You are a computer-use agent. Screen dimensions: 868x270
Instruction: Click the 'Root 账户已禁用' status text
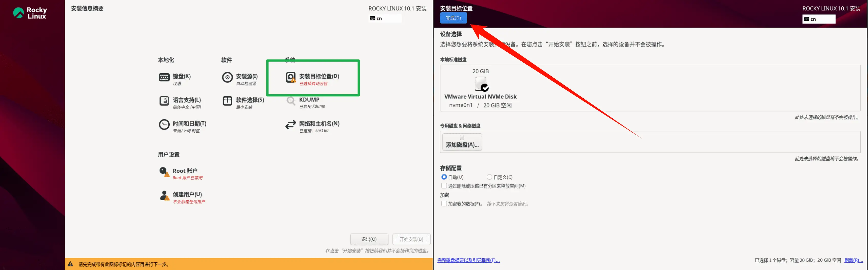[188, 178]
